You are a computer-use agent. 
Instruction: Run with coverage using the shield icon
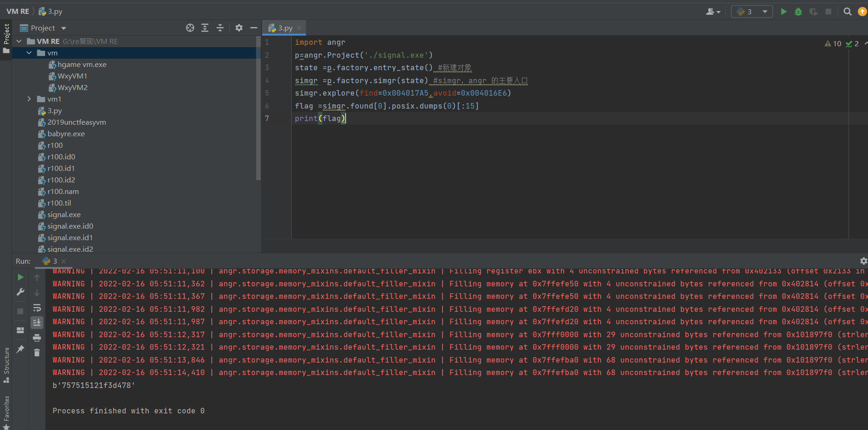coord(813,12)
